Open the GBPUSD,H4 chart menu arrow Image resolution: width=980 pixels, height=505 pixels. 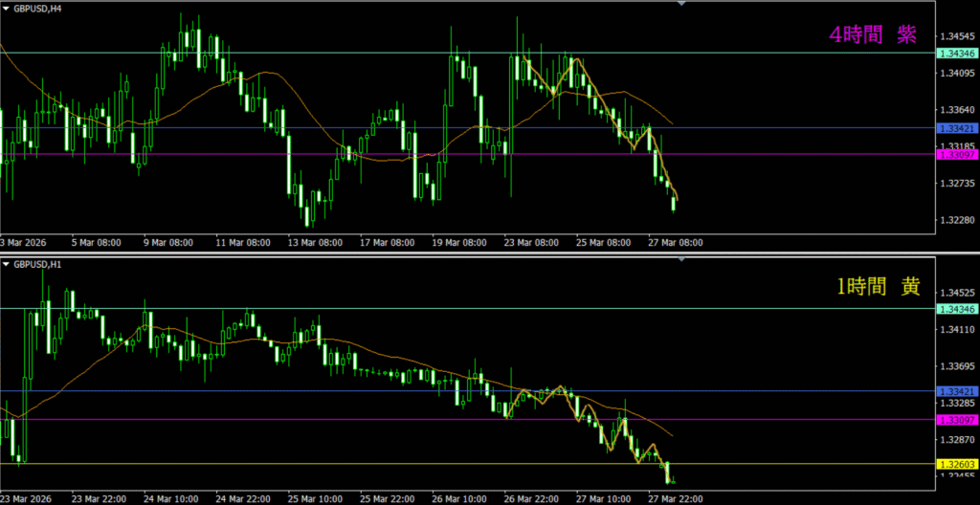pyautogui.click(x=7, y=7)
